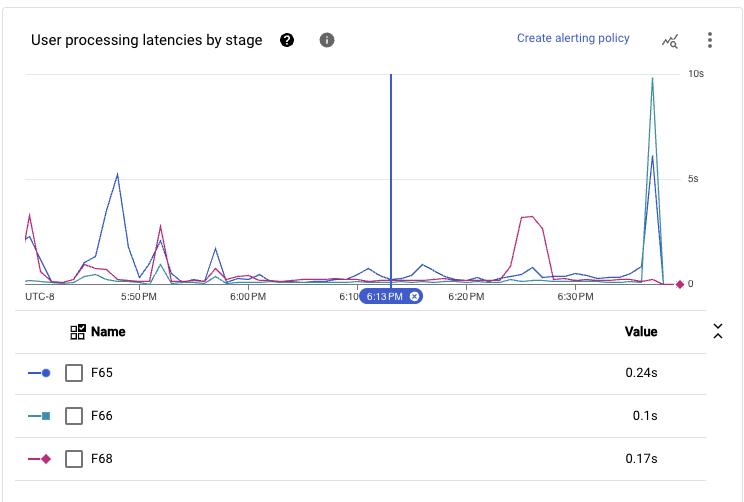Dismiss the 6:13 PM time marker
This screenshot has width=744, height=502.
[x=415, y=296]
